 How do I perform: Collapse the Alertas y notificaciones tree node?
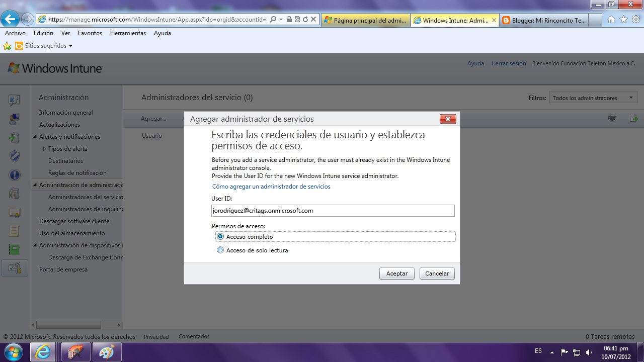click(35, 137)
